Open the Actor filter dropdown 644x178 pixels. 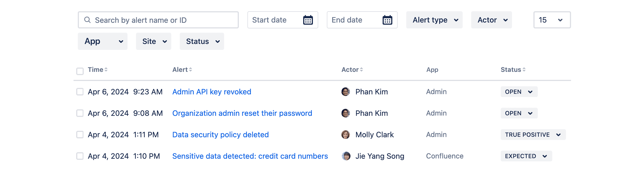(x=491, y=20)
